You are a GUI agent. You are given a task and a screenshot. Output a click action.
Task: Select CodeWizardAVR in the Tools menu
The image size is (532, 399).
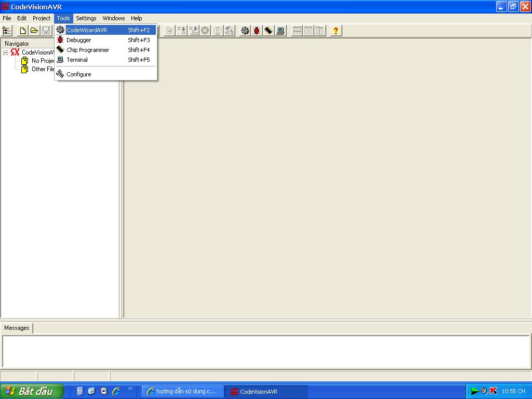105,30
